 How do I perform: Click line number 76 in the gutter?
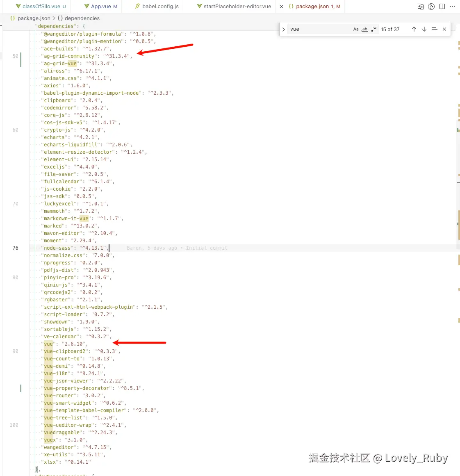click(15, 248)
